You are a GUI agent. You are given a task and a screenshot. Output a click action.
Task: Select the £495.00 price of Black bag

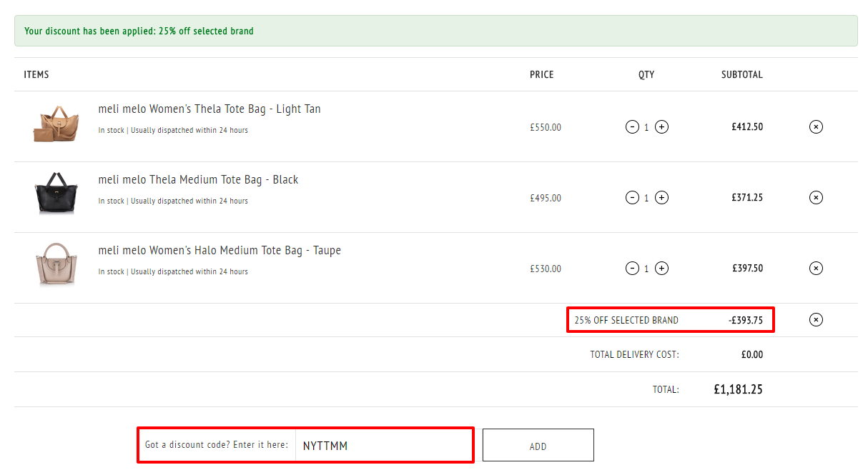coord(546,199)
